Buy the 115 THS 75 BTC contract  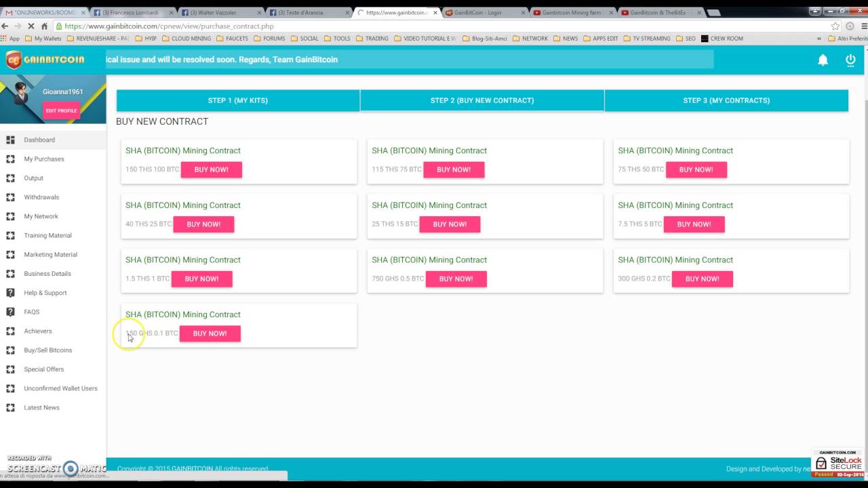pyautogui.click(x=454, y=169)
